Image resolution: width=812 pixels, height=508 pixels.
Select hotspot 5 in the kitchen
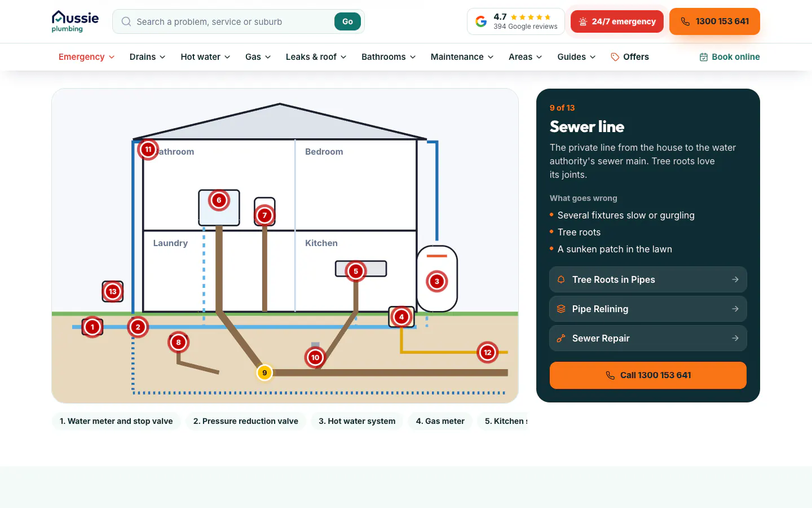356,271
